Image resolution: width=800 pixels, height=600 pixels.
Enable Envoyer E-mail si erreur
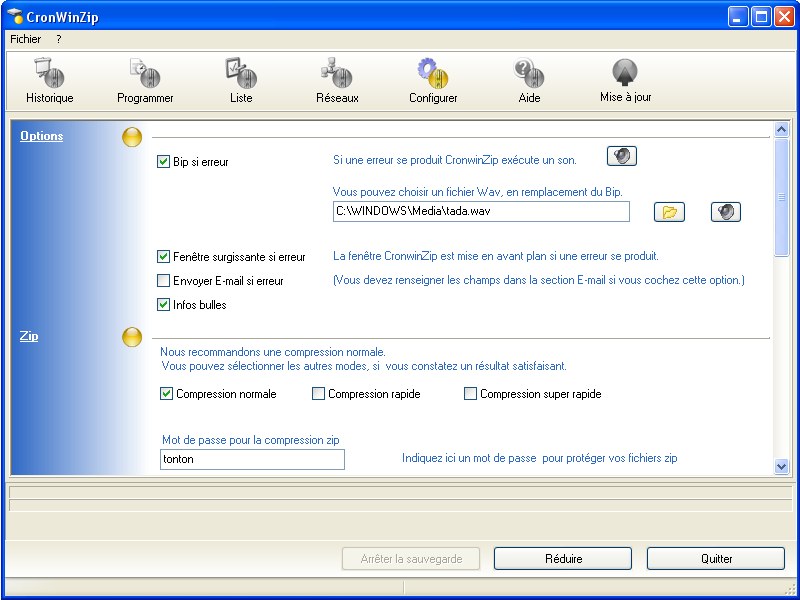click(163, 281)
